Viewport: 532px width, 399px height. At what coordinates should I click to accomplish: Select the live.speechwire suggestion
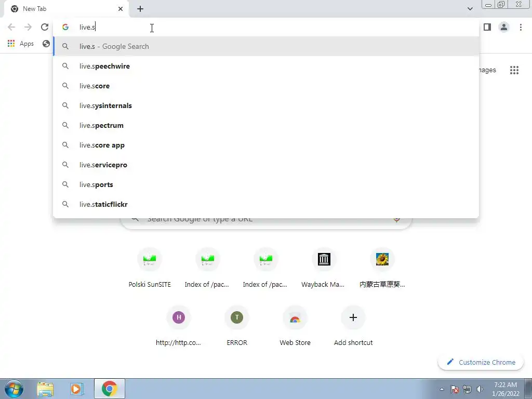pyautogui.click(x=266, y=66)
